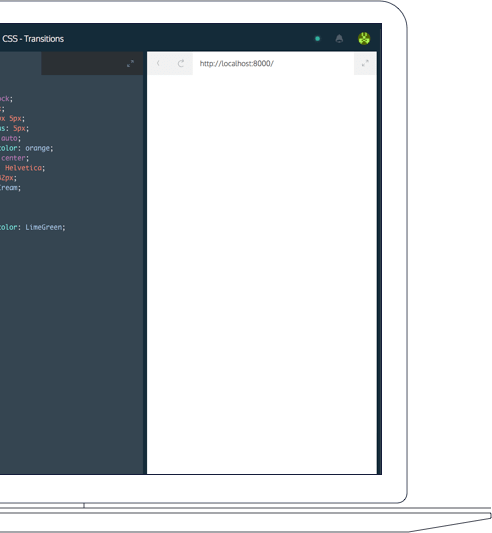Click 'Helvetica' in the code editor
The width and height of the screenshot is (492, 533).
point(23,168)
